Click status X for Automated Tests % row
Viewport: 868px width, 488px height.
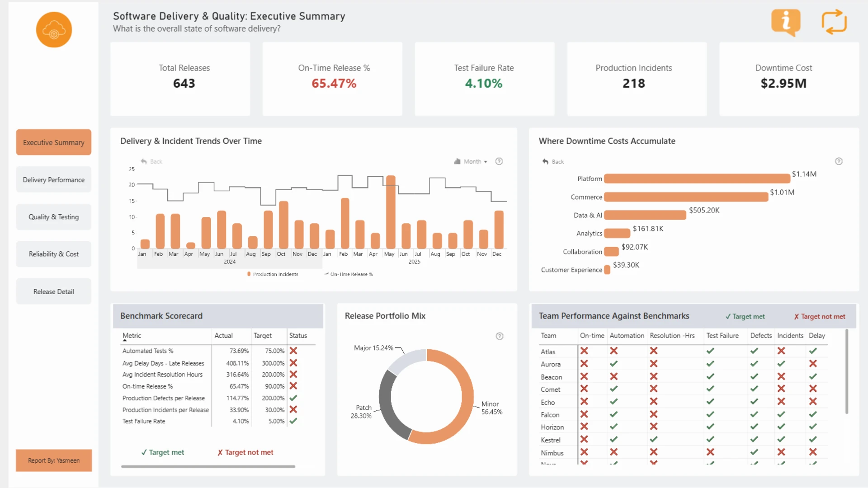[x=293, y=351]
